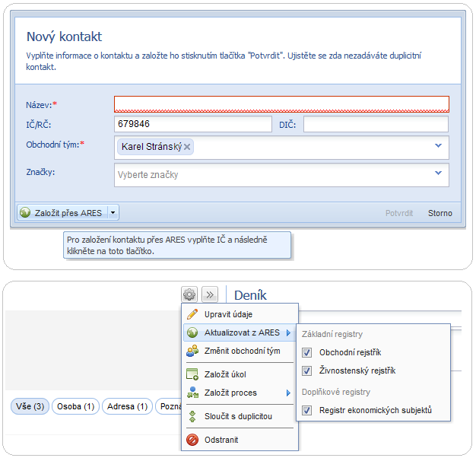The image size is (476, 458).
Task: Click the people icon for Změnit obchodní tým
Action: click(192, 351)
